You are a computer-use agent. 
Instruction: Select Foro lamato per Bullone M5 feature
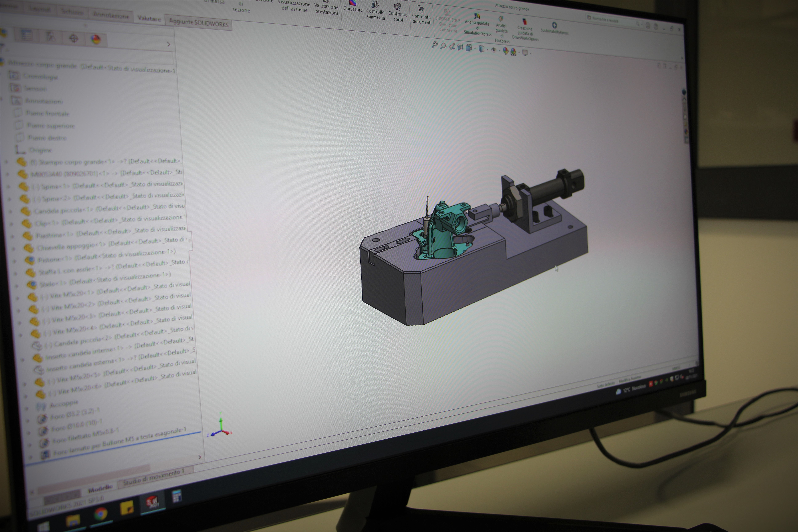(x=113, y=442)
